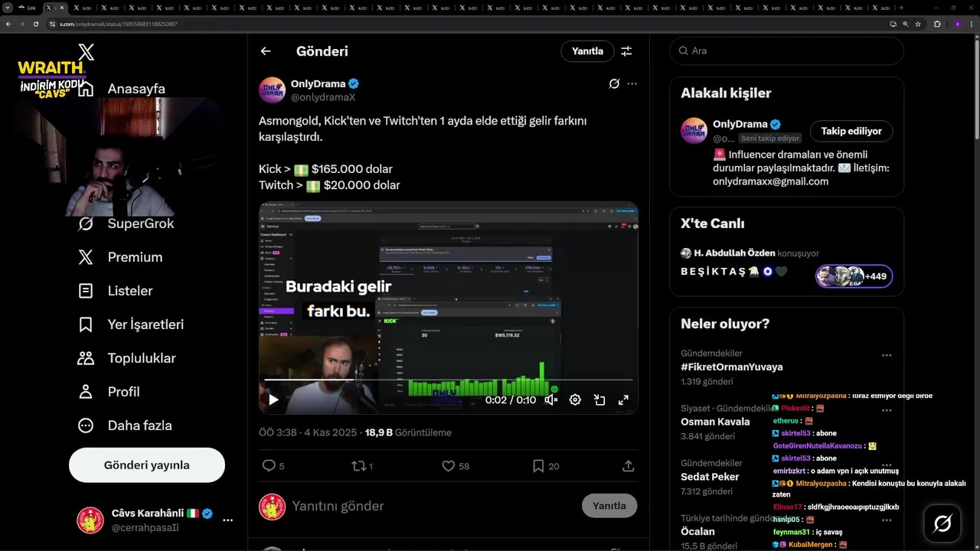Open OnlyDrama profile from the post header

[318, 83]
